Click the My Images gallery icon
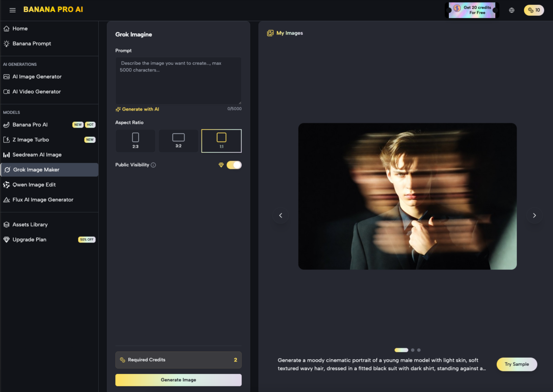The width and height of the screenshot is (553, 392). click(x=270, y=33)
